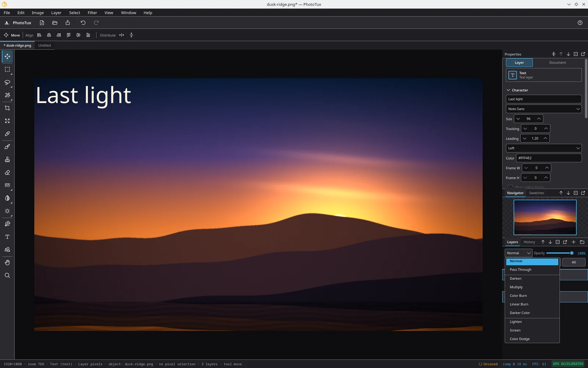
Task: Open the Noto Sans font dropdown
Action: pos(544,109)
